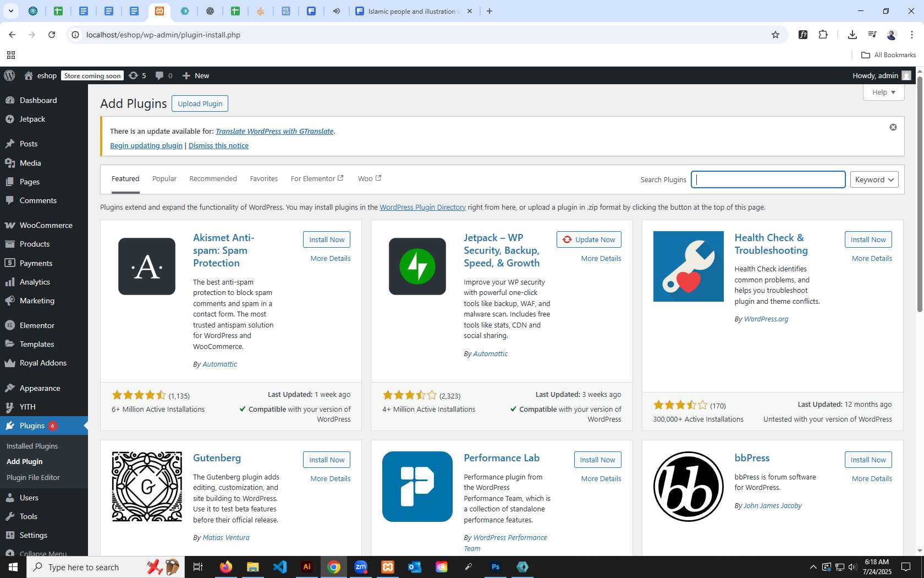Click the Search Plugins input field

pos(768,179)
